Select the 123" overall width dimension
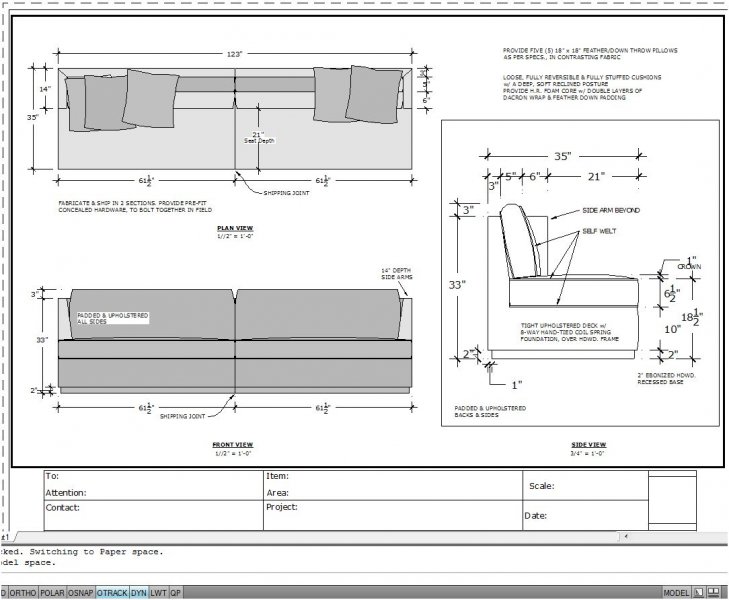This screenshot has width=729, height=600. (235, 54)
